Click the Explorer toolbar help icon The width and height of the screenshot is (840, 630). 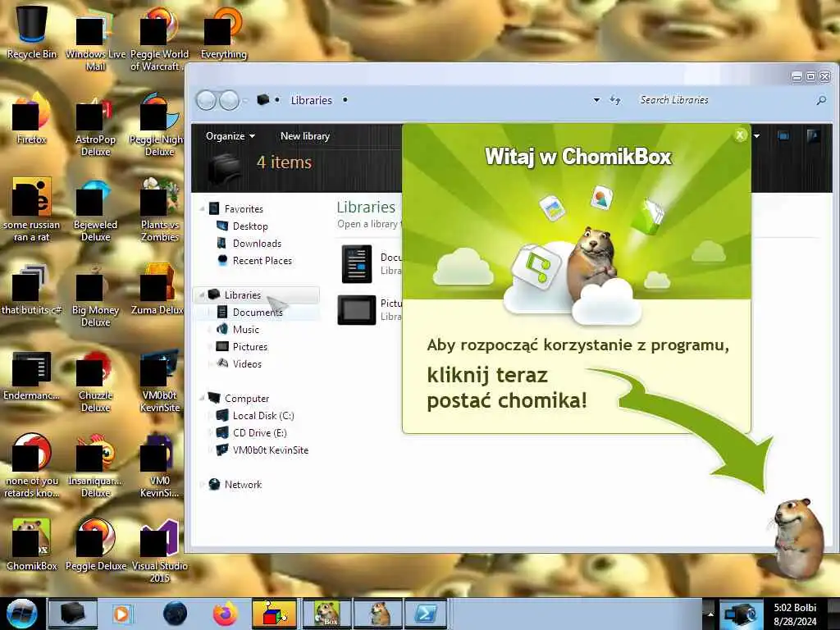point(813,136)
